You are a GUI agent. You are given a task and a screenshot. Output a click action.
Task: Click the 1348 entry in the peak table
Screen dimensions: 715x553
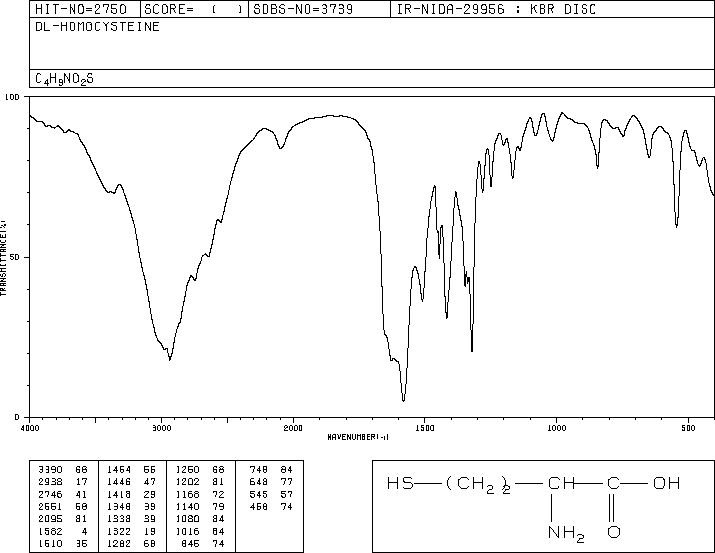119,506
